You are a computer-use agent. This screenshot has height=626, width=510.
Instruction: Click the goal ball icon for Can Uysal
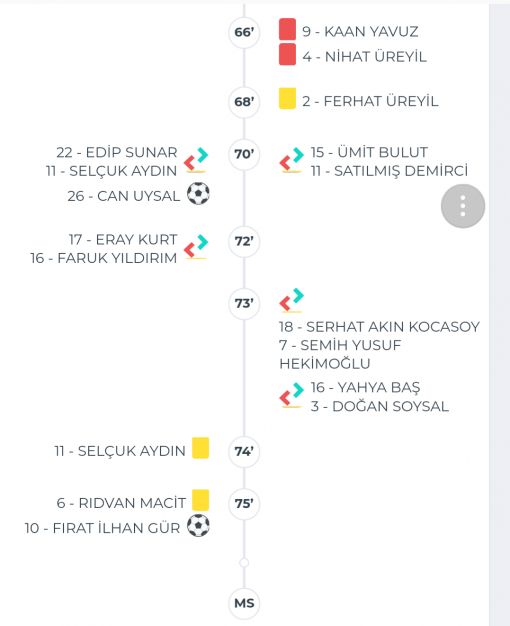pos(198,194)
